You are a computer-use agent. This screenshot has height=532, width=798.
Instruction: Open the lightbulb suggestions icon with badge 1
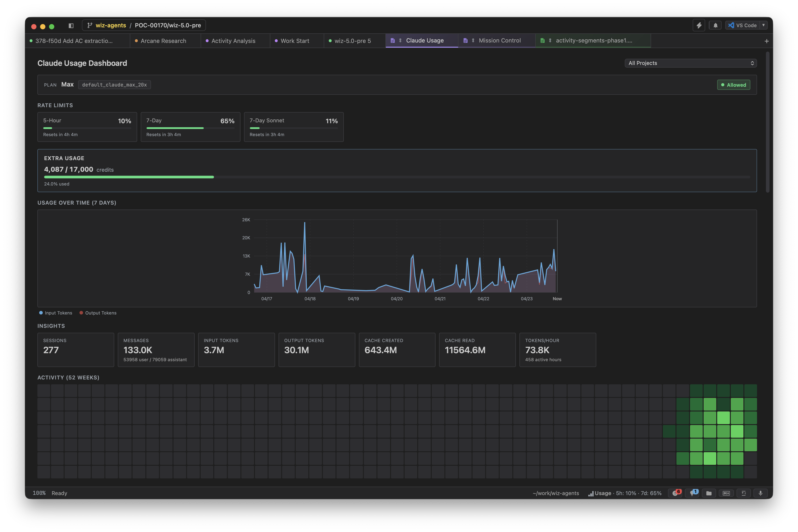point(692,493)
